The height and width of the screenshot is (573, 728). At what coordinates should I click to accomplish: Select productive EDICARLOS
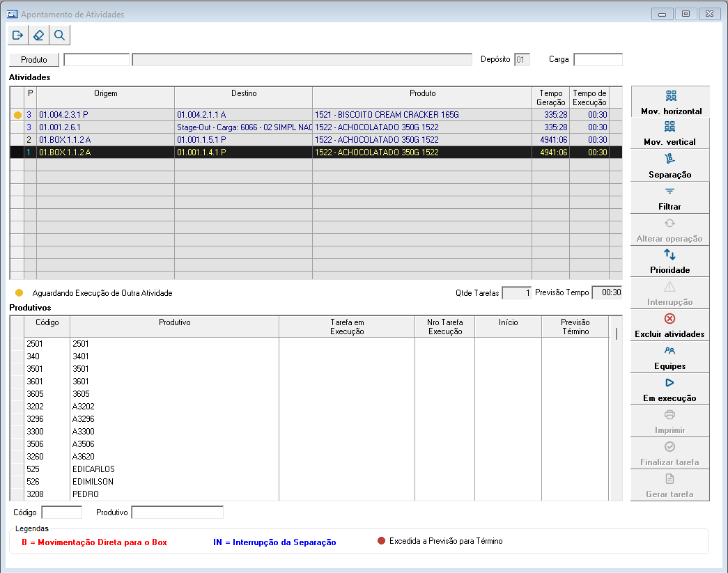[309, 469]
